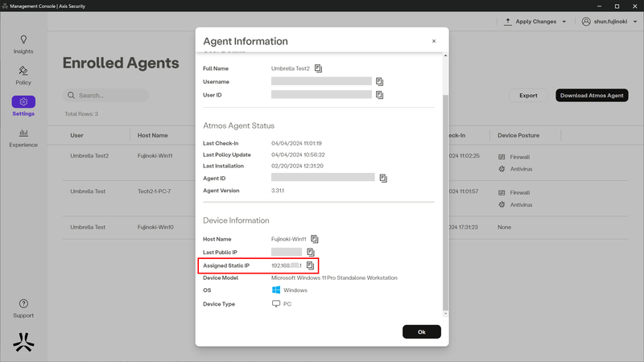Screen dimensions: 644x362
Task: Click Firewall icon in Tech2-1-PC-7 row
Action: click(x=502, y=193)
